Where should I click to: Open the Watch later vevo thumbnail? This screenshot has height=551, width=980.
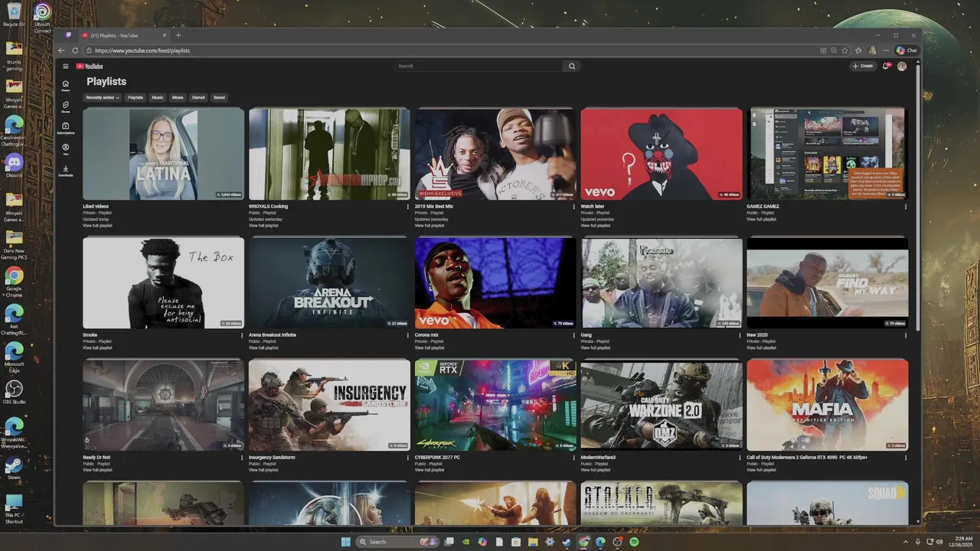pos(661,154)
